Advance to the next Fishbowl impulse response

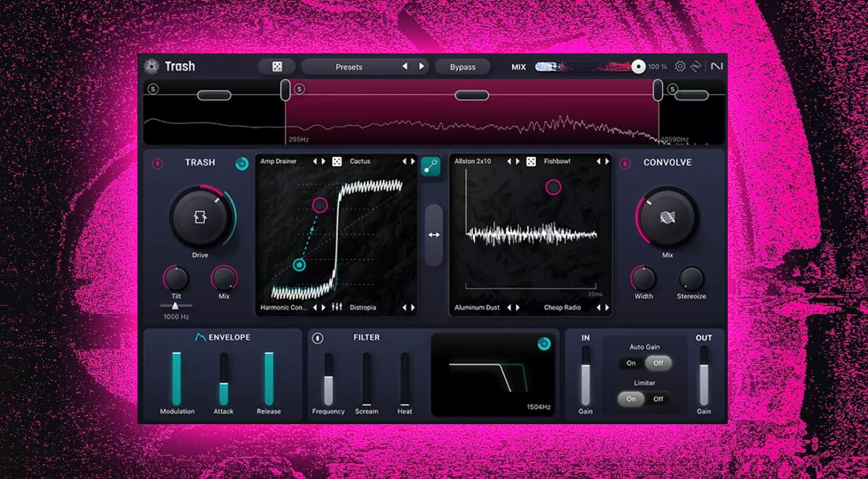[606, 161]
